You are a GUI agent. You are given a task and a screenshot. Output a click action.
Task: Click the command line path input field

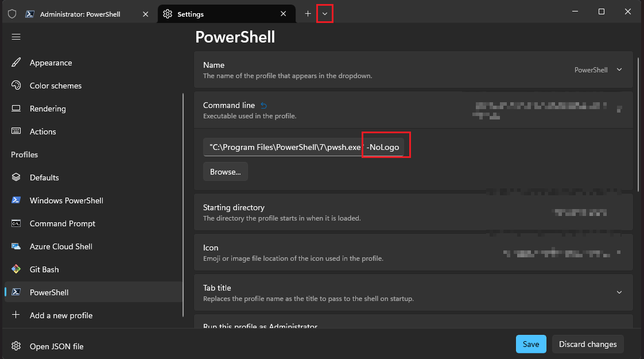[304, 147]
